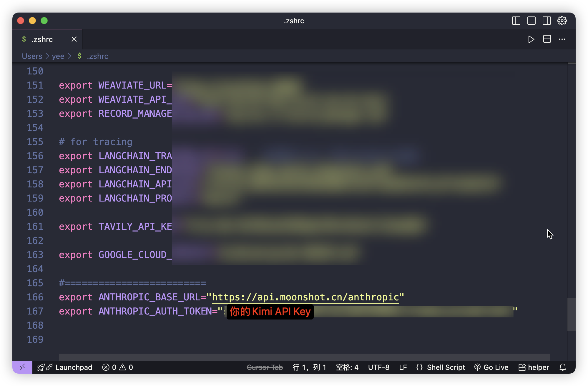Split the editor with the layout icon
Screen dimensions: 588x386
coord(547,39)
